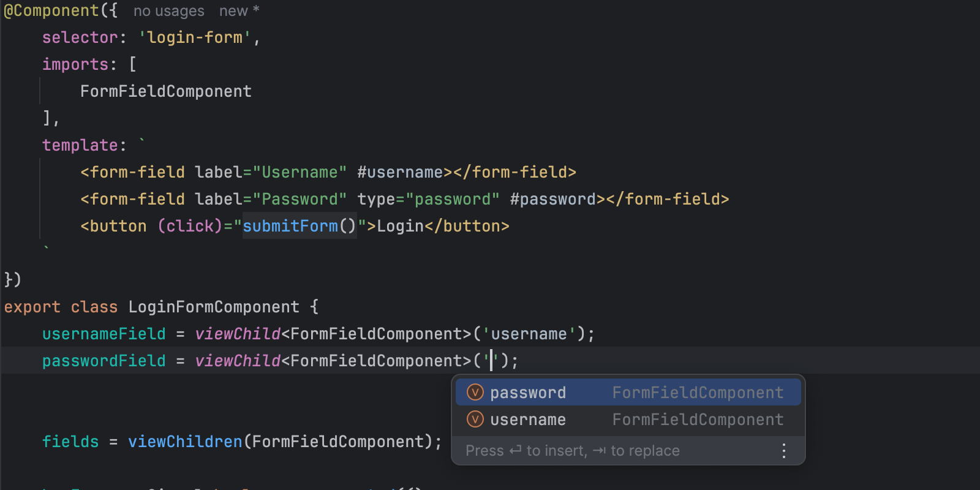Click the FormFieldComponent type beside password suggestion

(x=698, y=393)
